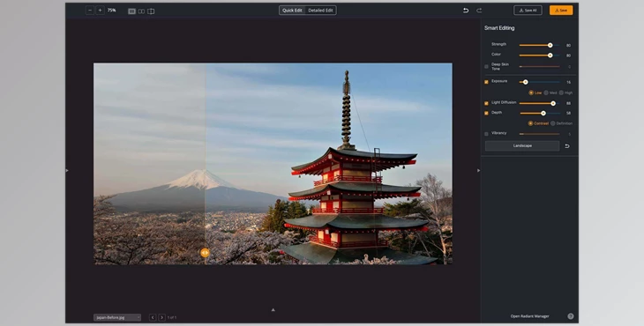This screenshot has height=326, width=644.
Task: Click the Exposure value 16
Action: (x=568, y=82)
